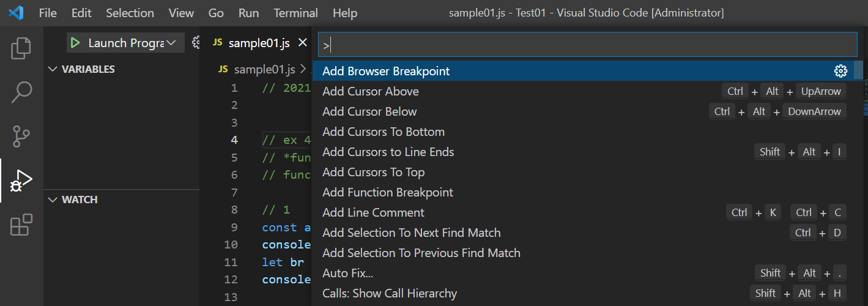Screen dimensions: 868x306
Task: Choose Add Cursors To Bottom
Action: tap(584, 132)
